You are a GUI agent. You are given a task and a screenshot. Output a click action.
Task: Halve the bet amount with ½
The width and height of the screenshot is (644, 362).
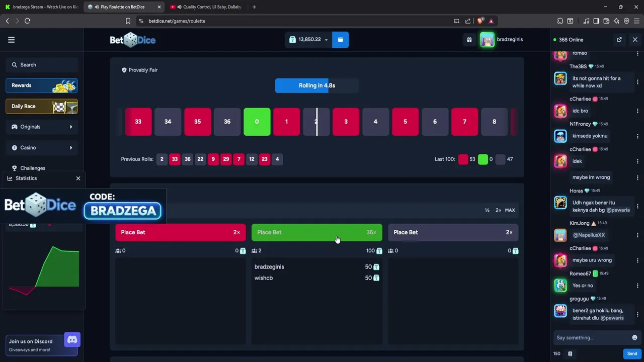(x=487, y=210)
